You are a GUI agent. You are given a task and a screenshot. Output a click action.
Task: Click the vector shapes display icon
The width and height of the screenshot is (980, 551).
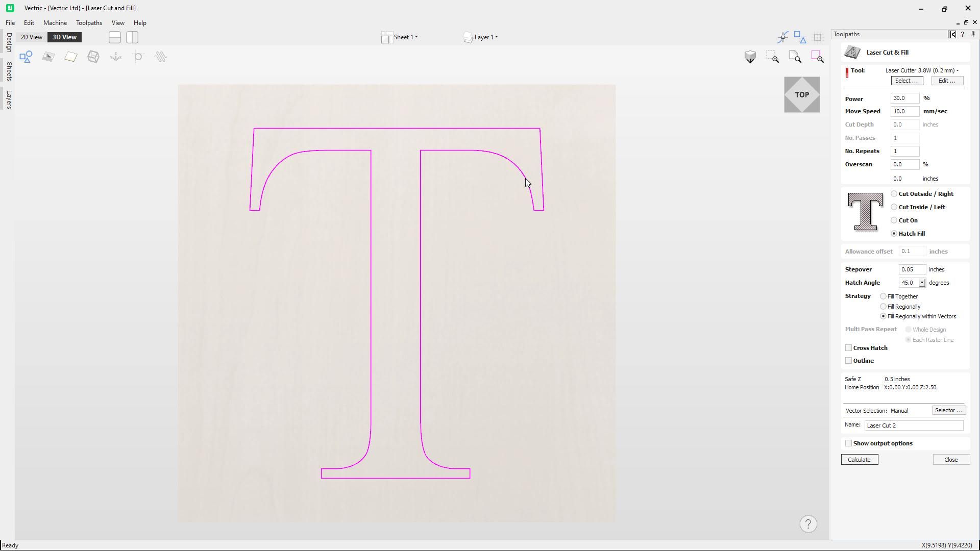[x=26, y=57]
